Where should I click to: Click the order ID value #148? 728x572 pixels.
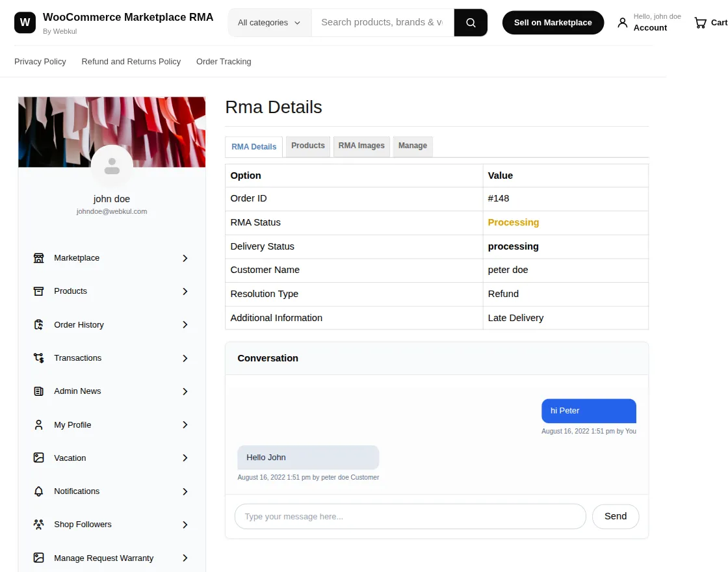(x=499, y=198)
